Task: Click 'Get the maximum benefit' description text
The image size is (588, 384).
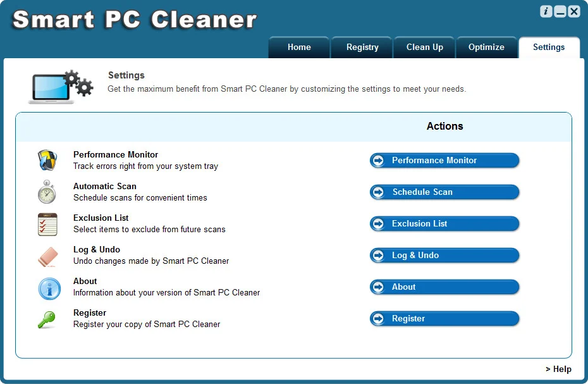Action: tap(287, 89)
